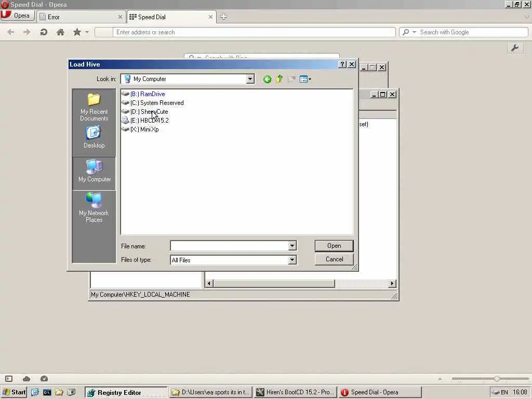This screenshot has width=532, height=399.
Task: Go back using green arrow in Load Hive
Action: (x=267, y=79)
